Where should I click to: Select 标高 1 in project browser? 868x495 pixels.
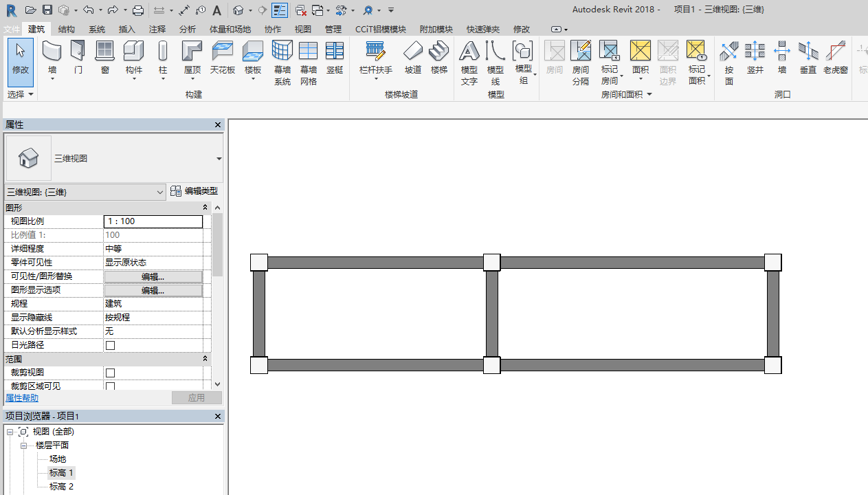click(61, 473)
